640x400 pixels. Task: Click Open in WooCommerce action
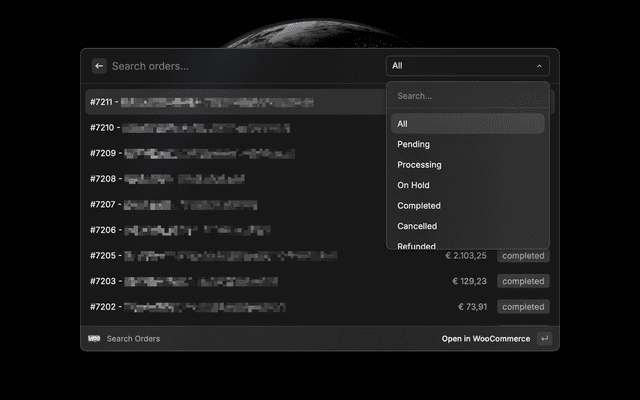click(x=485, y=339)
